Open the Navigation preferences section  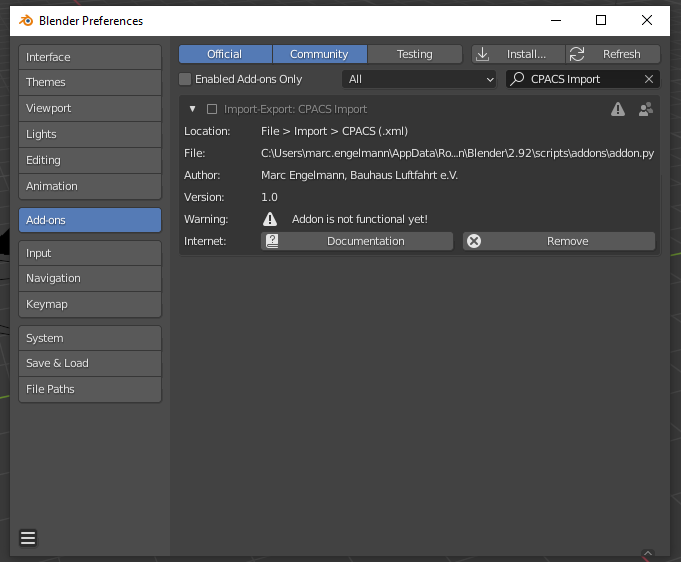[90, 278]
